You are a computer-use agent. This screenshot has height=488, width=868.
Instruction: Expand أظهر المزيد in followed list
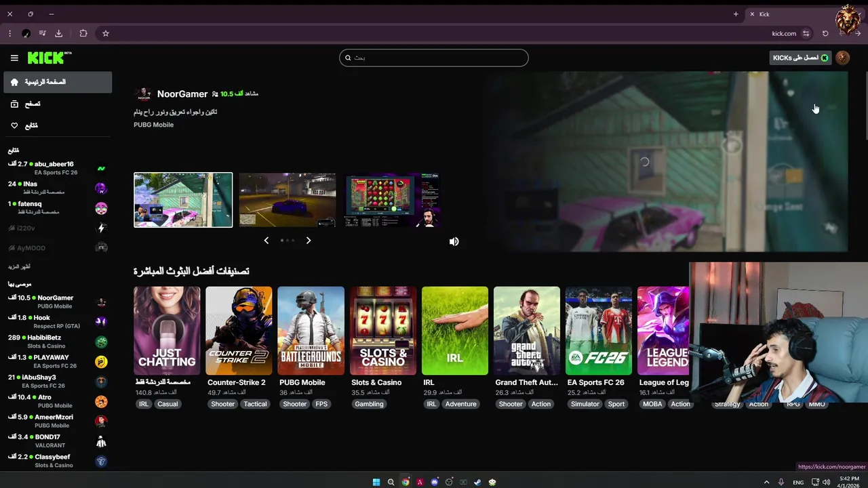[19, 266]
